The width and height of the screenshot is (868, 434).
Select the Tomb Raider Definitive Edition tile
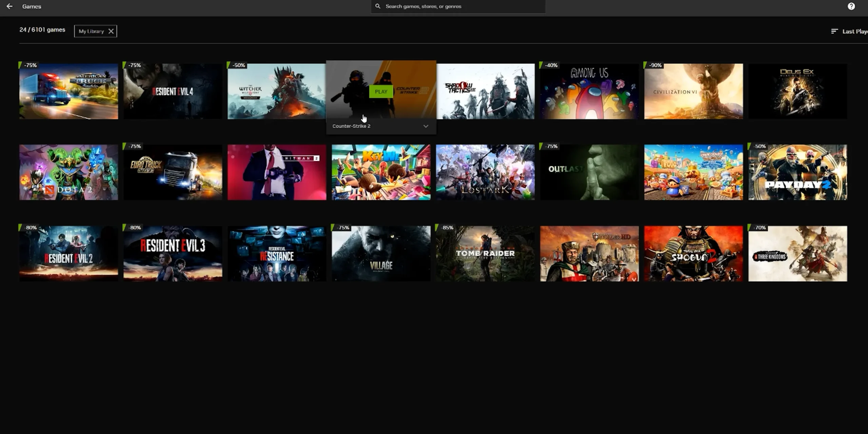485,254
